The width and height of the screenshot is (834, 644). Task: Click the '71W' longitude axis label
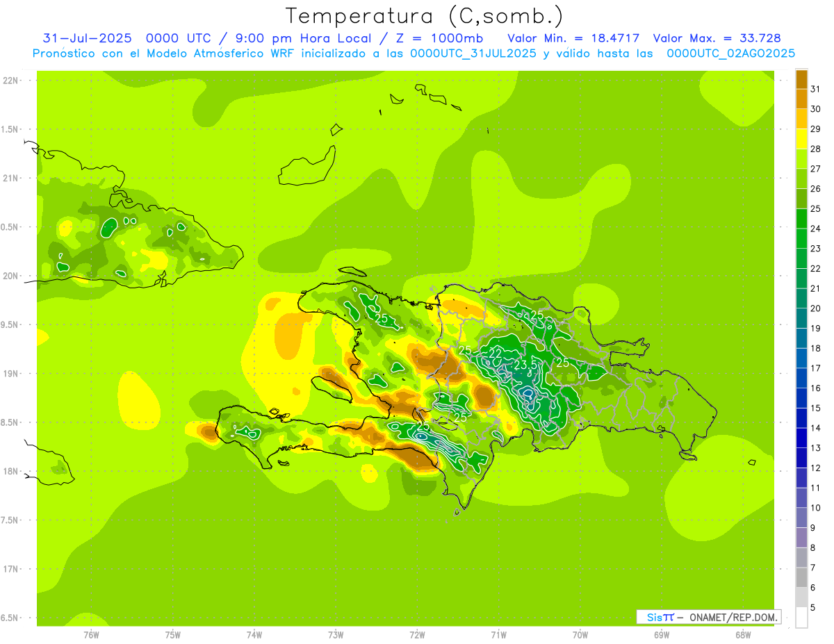[498, 635]
